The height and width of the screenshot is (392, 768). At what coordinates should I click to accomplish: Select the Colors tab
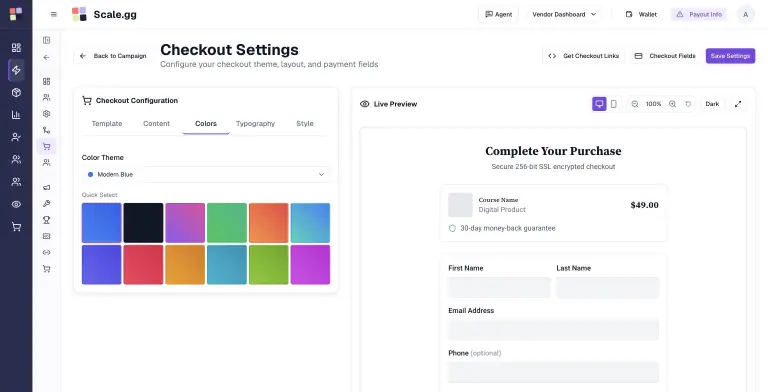(x=206, y=123)
